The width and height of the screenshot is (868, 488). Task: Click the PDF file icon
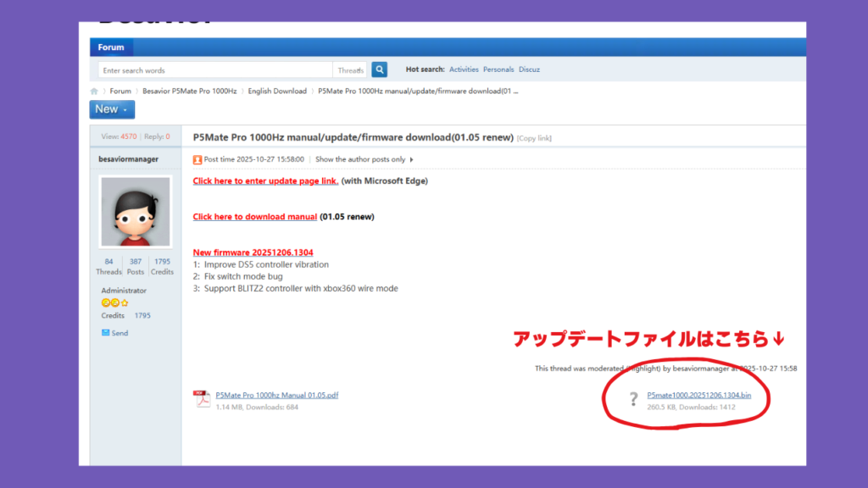(x=202, y=399)
